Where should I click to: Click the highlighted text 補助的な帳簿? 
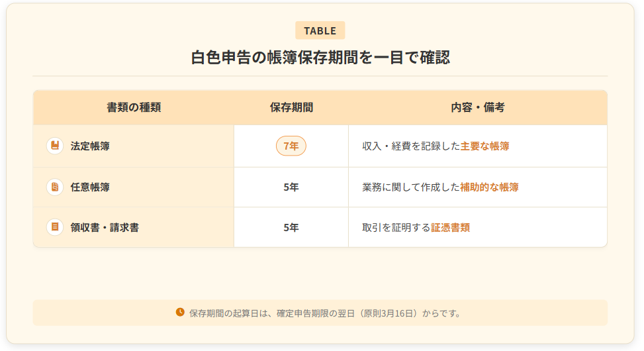pos(489,187)
